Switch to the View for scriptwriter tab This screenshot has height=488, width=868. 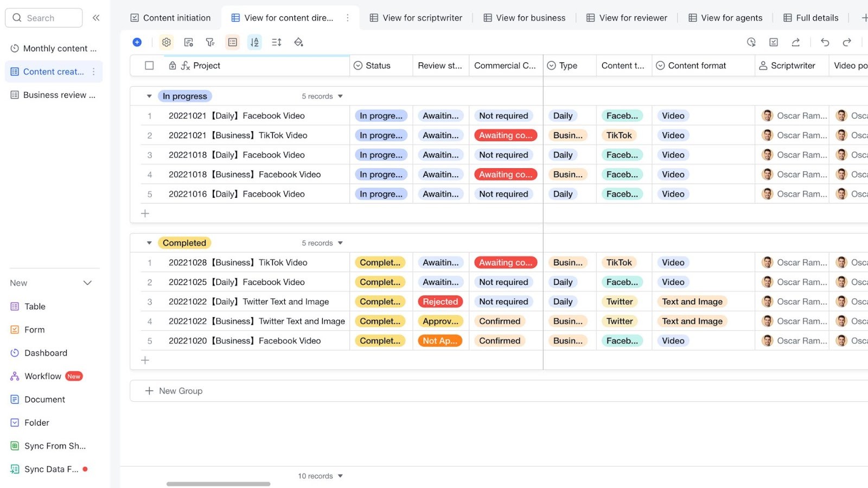422,17
